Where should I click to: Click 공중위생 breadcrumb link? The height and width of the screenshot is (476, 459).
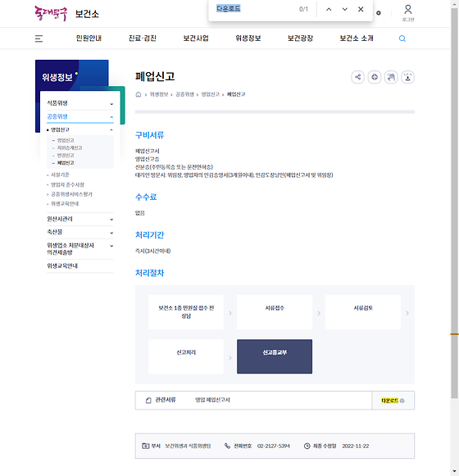184,94
